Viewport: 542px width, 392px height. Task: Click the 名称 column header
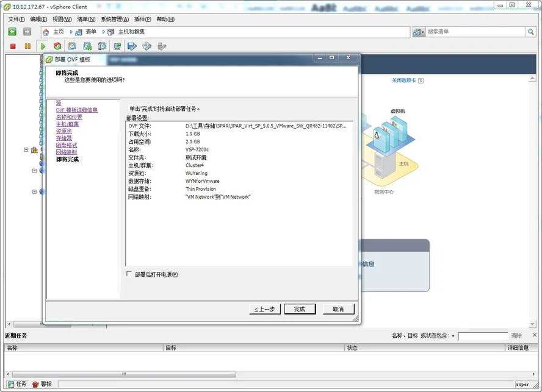tap(83, 347)
